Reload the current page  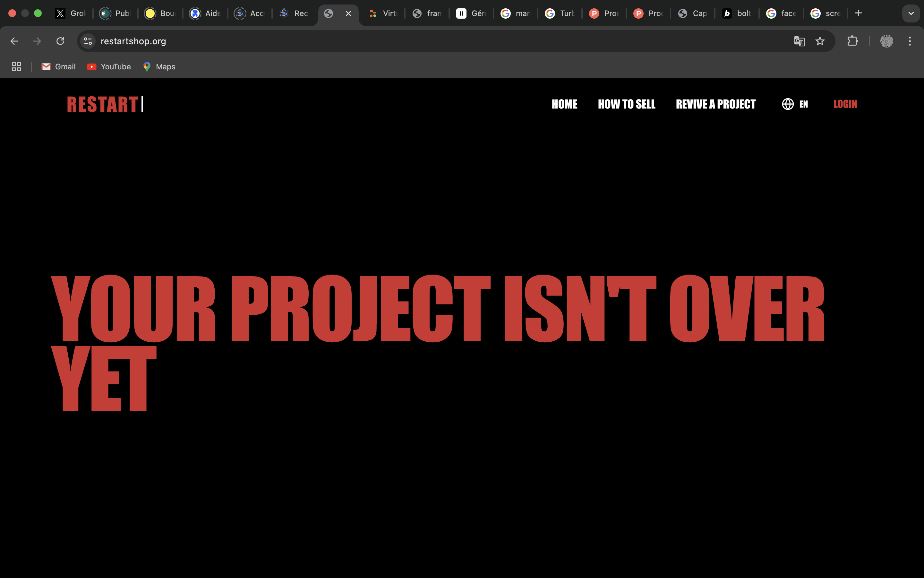coord(60,41)
